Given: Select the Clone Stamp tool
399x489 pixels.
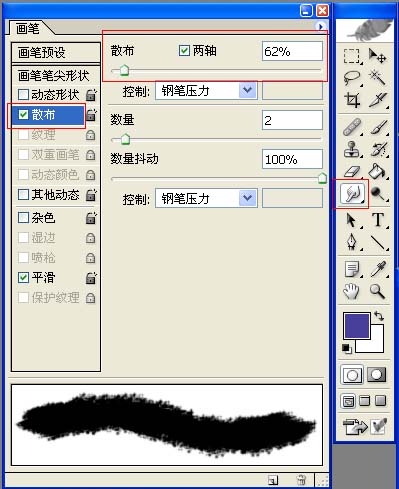Looking at the screenshot, I should [352, 149].
